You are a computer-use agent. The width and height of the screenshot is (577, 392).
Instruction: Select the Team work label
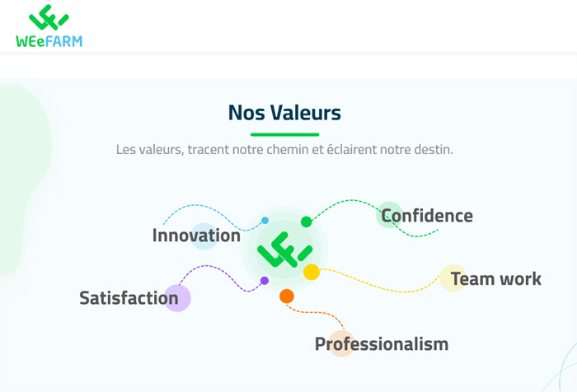[x=496, y=278]
